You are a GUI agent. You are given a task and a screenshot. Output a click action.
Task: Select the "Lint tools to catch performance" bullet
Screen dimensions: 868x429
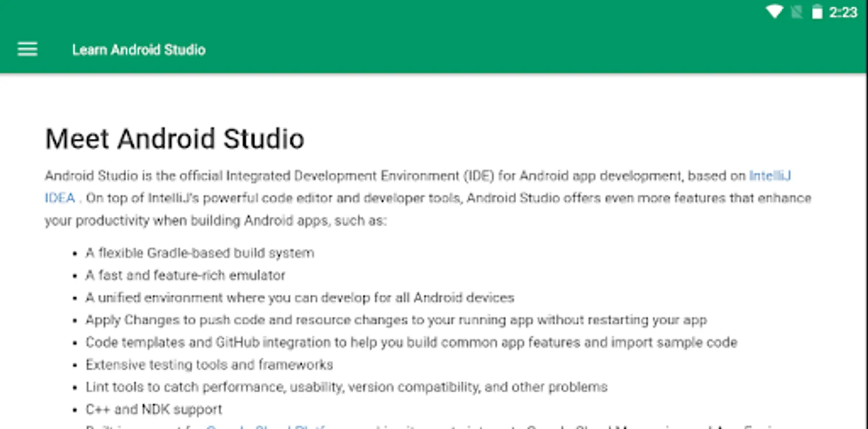347,387
